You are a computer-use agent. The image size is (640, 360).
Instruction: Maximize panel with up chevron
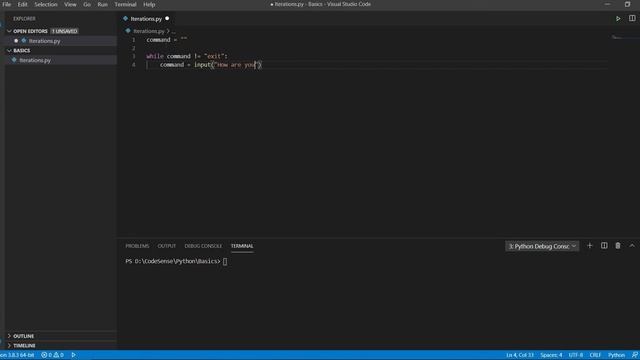(632, 246)
